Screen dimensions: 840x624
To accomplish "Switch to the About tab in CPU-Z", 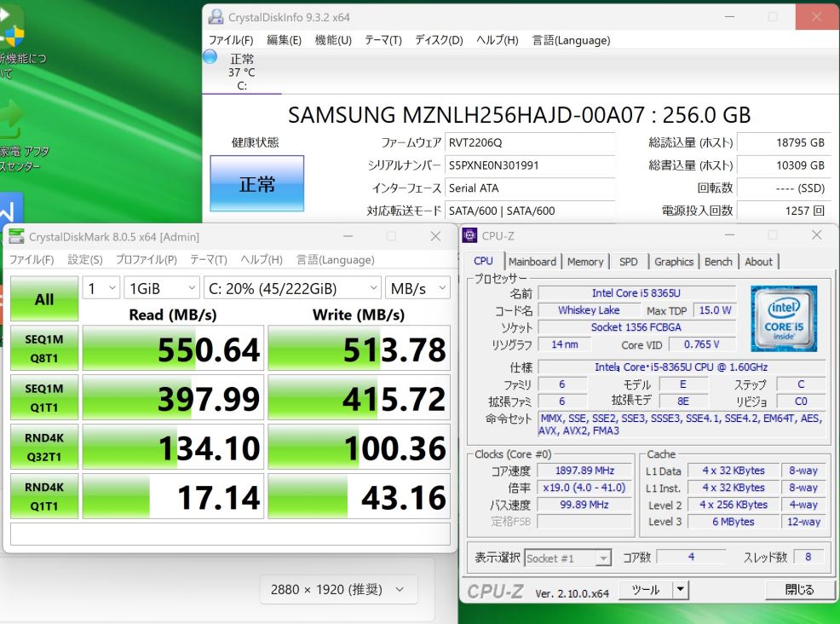I will (x=758, y=262).
